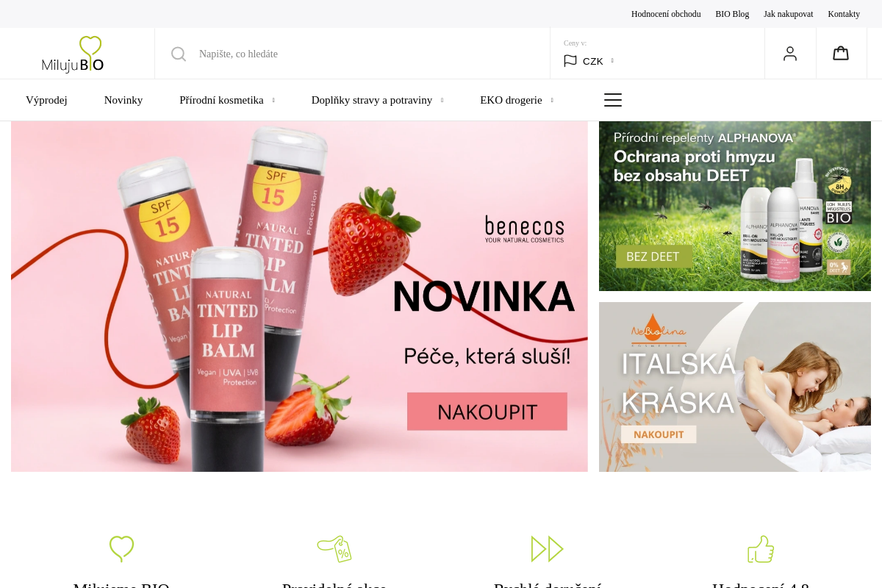Click the fast-forward delivery icon
The image size is (882, 588).
(548, 549)
